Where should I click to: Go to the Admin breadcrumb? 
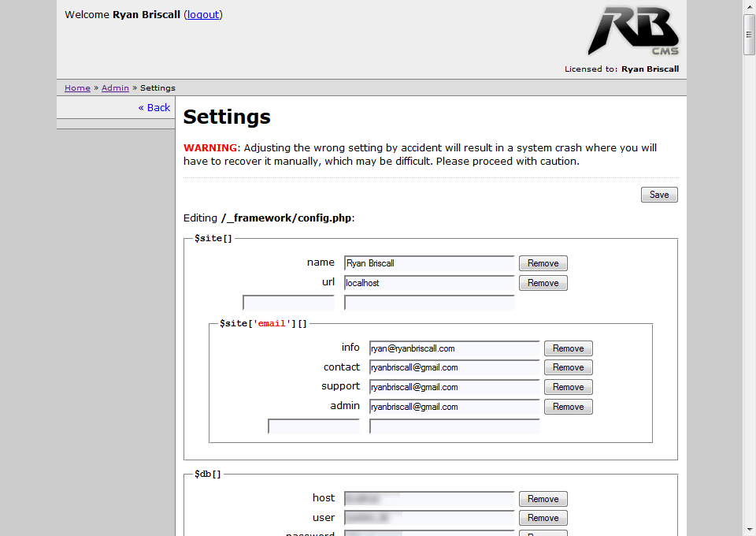tap(115, 87)
